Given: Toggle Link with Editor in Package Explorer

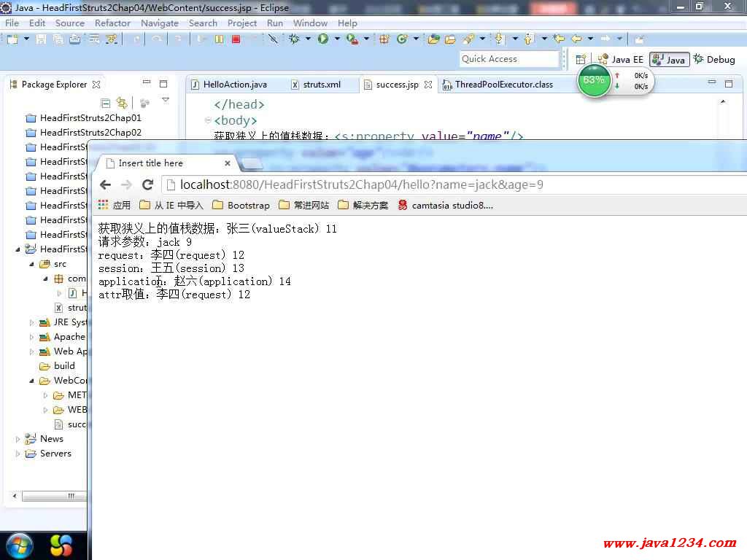Looking at the screenshot, I should point(122,103).
